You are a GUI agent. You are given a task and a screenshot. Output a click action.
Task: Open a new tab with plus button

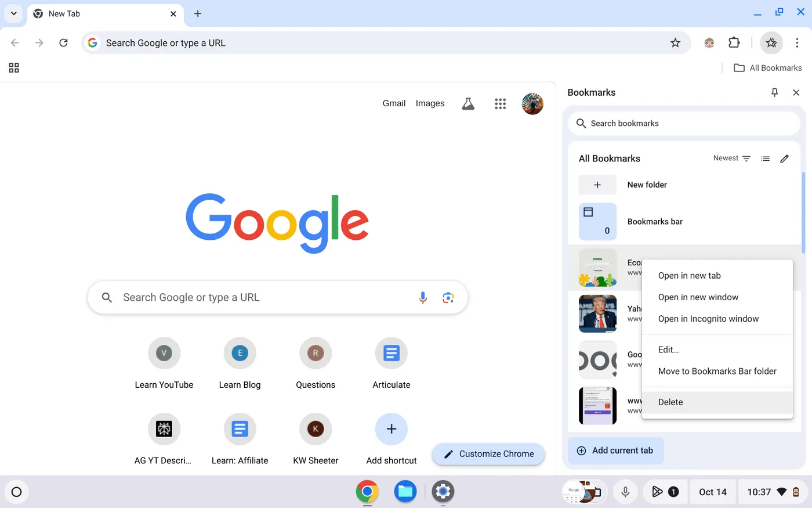click(198, 13)
